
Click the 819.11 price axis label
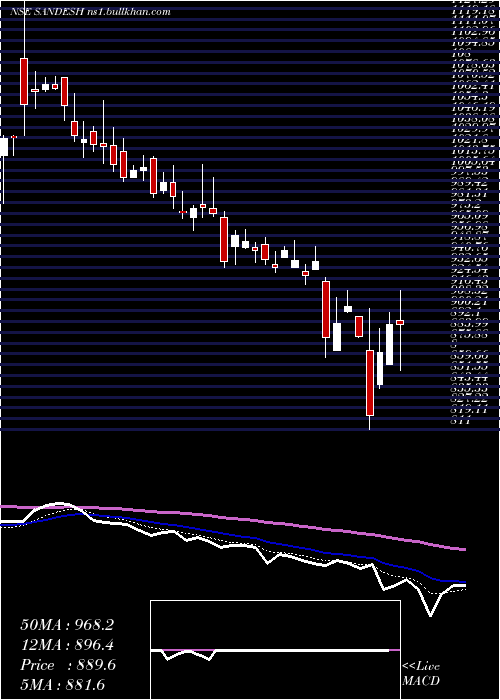click(469, 409)
